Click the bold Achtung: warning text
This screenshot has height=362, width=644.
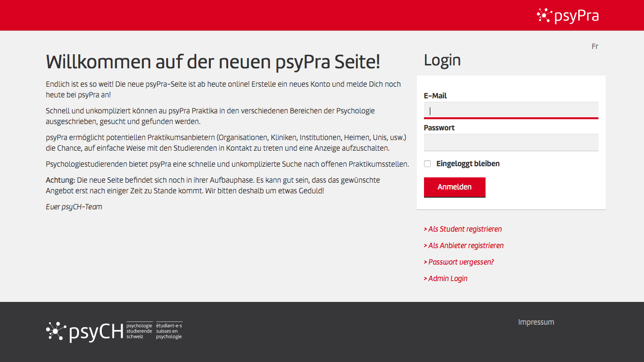60,180
